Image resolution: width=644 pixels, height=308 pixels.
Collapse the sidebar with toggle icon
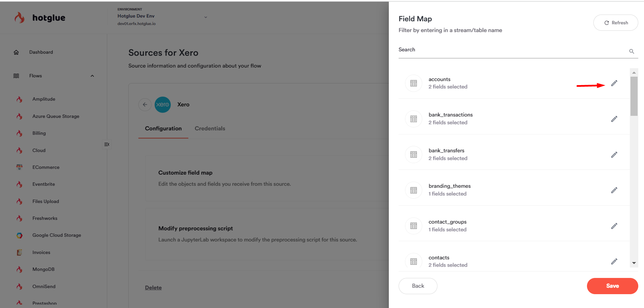pos(107,144)
